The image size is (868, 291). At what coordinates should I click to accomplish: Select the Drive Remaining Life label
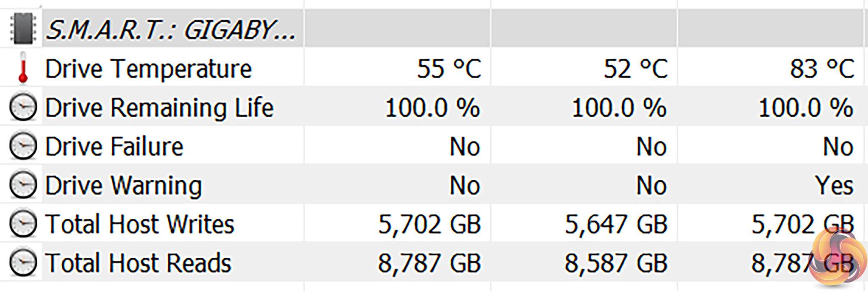point(159,108)
